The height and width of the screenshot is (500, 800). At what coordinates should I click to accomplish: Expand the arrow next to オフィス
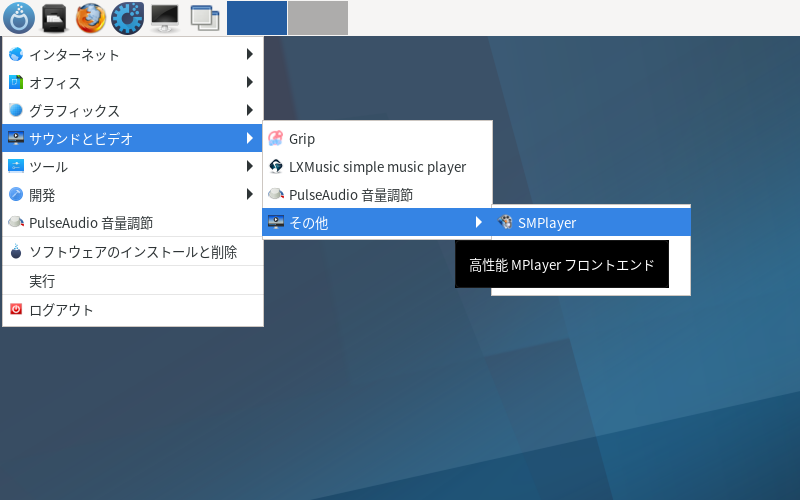click(x=249, y=82)
